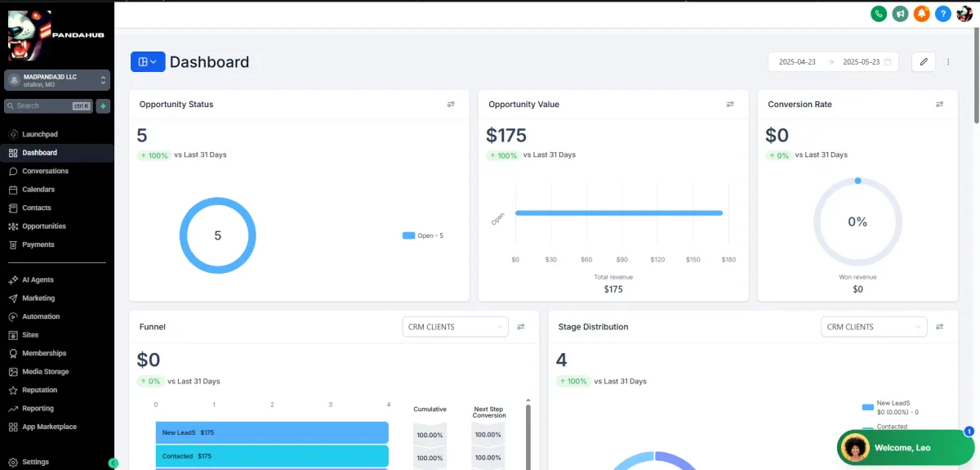Select Dashboard in the sidebar
Viewport: 980px width, 470px height.
pos(57,153)
